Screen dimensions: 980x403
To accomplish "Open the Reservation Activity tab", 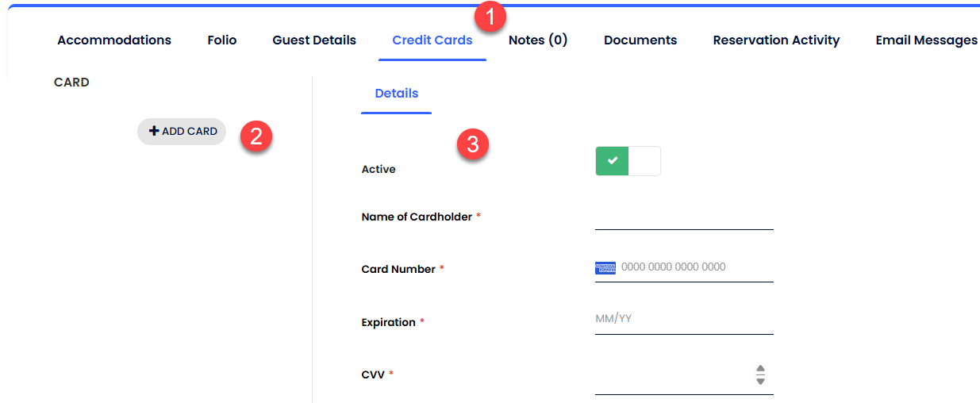I will tap(776, 40).
